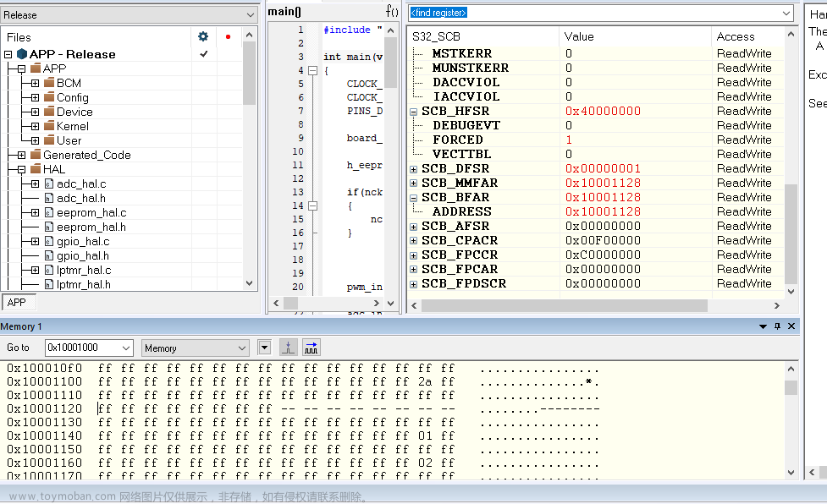The height and width of the screenshot is (504, 827).
Task: Expand the gpio_hal.c file node
Action: 35,241
